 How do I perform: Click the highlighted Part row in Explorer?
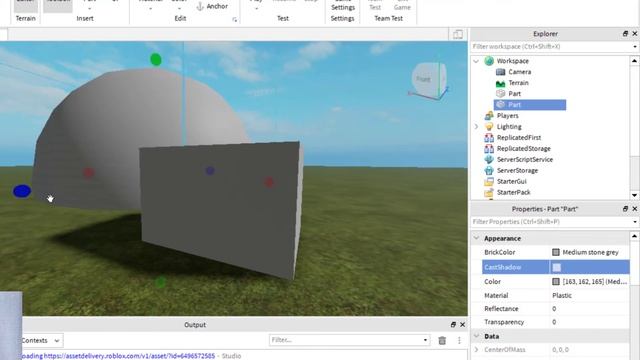[x=530, y=105]
